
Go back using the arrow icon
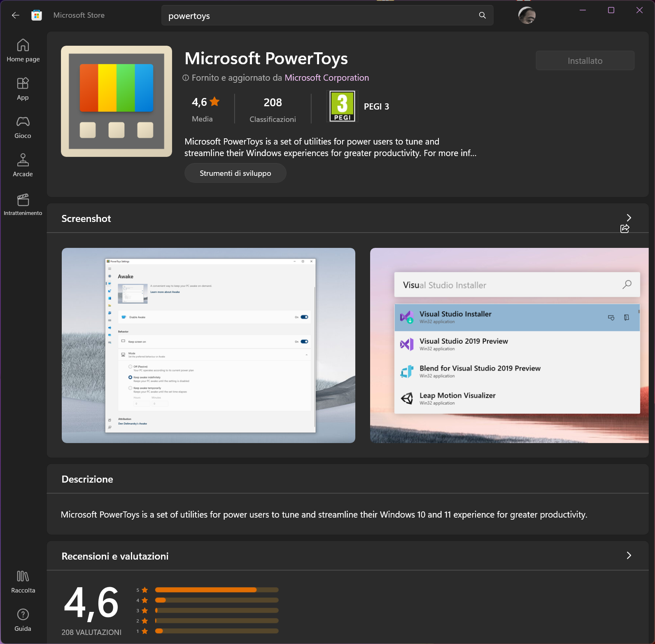[x=16, y=15]
